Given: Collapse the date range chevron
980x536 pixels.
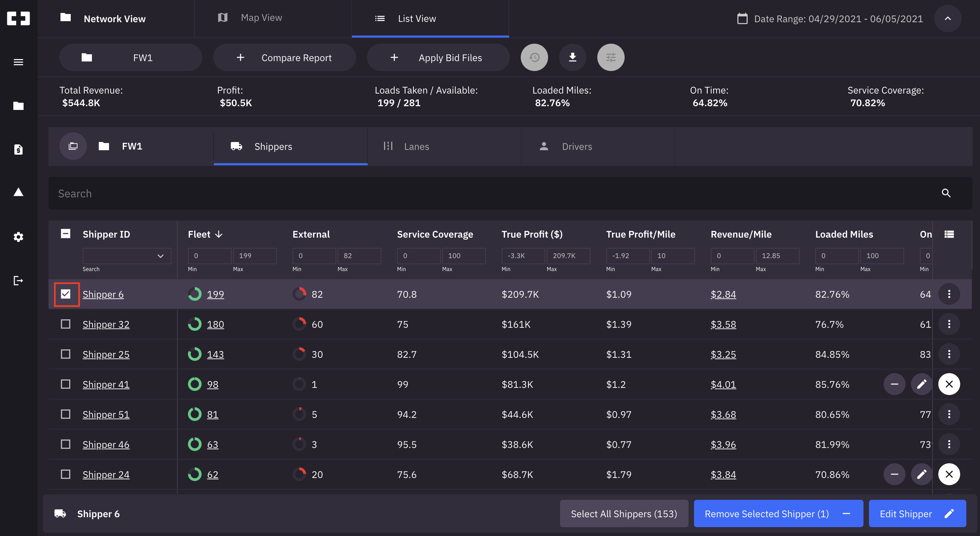Looking at the screenshot, I should [947, 18].
